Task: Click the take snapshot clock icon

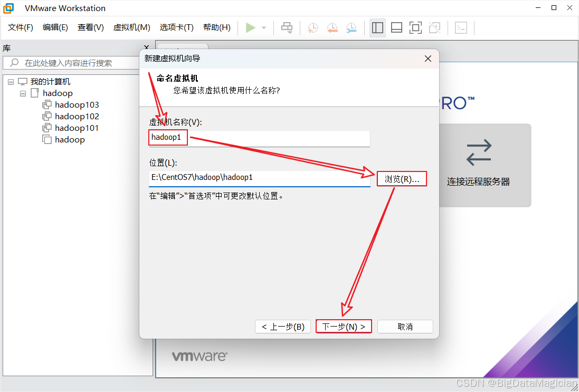Action: pos(313,27)
